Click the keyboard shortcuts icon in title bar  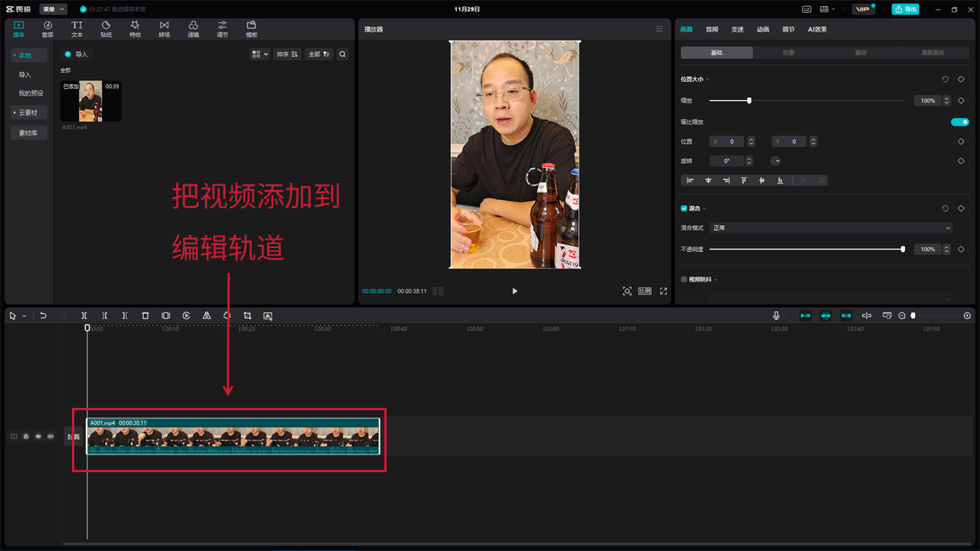pyautogui.click(x=806, y=9)
